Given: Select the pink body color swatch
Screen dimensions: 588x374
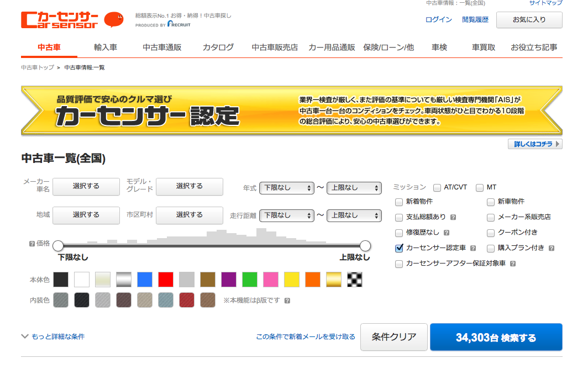Looking at the screenshot, I should (271, 280).
